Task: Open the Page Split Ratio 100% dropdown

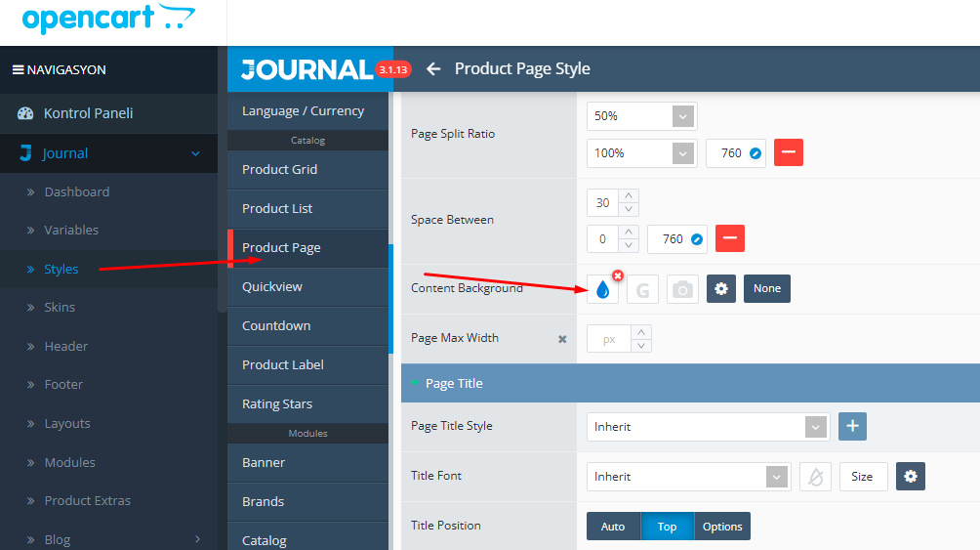Action: click(642, 153)
